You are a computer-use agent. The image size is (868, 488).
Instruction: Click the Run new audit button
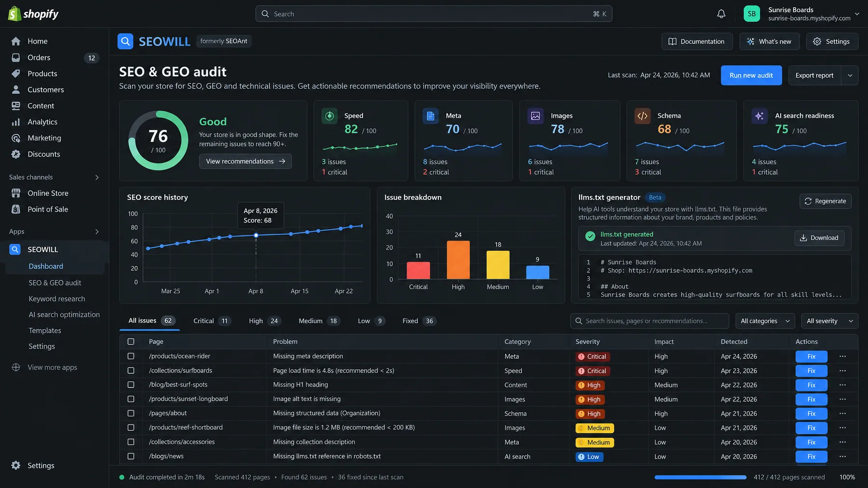pos(751,75)
